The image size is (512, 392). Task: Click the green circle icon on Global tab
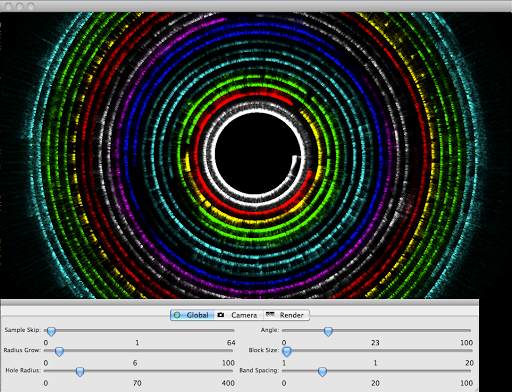click(177, 315)
